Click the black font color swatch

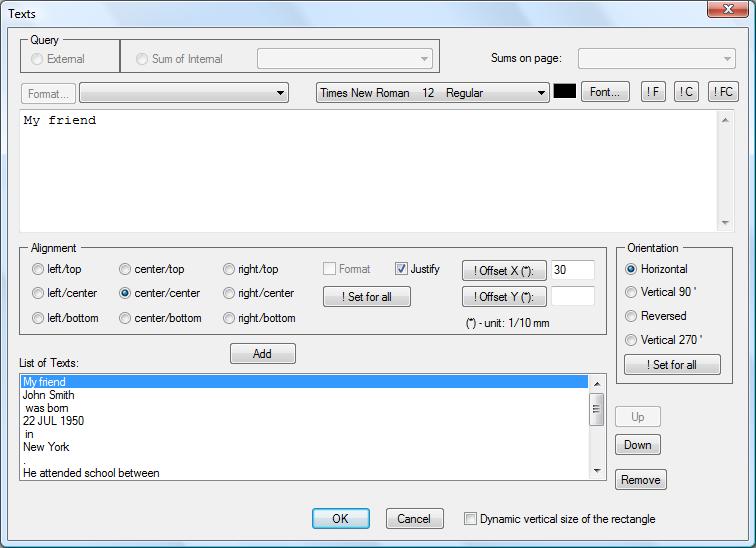click(x=565, y=92)
